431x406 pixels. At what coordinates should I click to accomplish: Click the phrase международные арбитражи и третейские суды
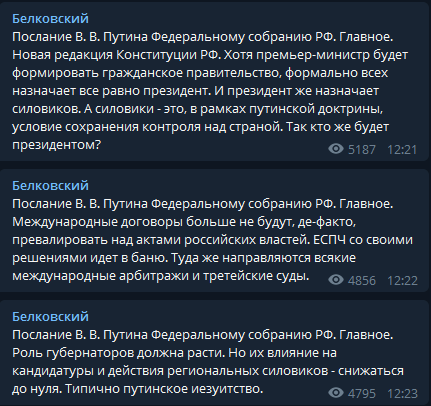161,276
